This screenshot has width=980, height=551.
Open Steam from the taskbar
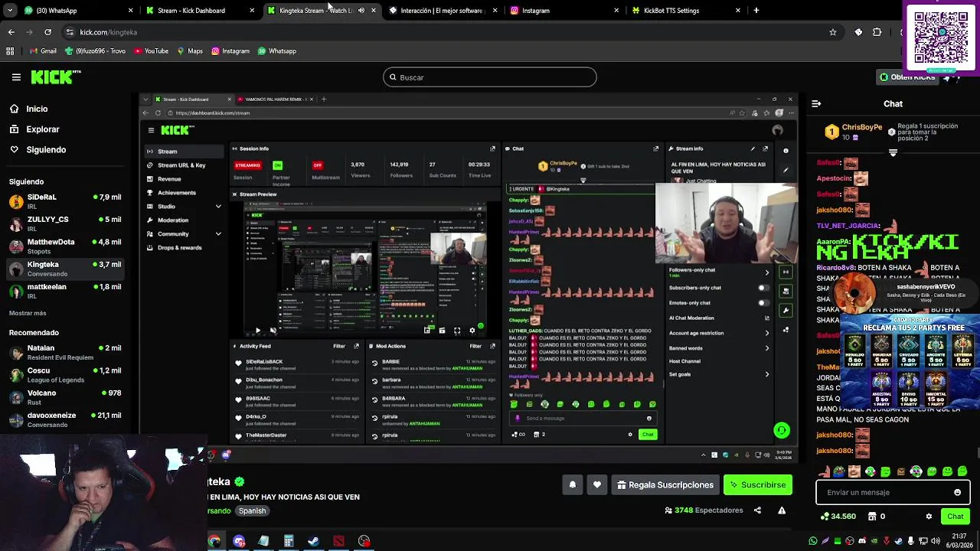[x=313, y=541]
